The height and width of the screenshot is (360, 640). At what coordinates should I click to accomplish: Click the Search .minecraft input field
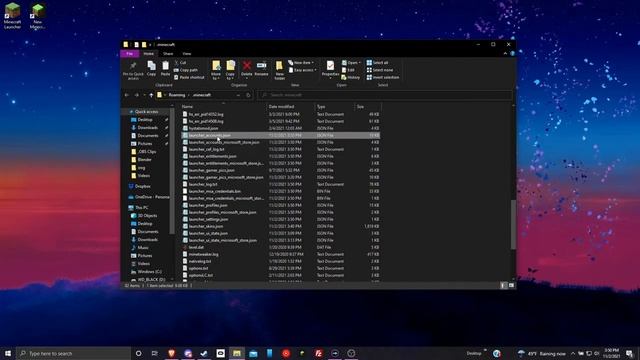384,95
